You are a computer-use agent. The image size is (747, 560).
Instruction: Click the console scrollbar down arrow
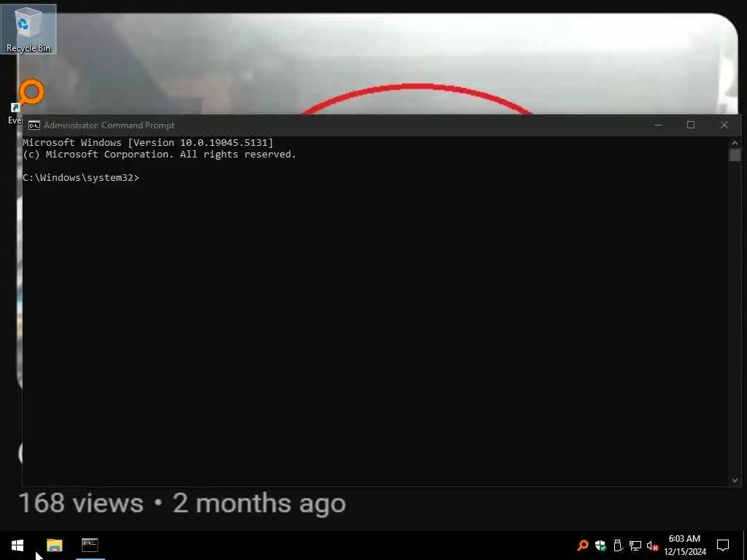735,481
